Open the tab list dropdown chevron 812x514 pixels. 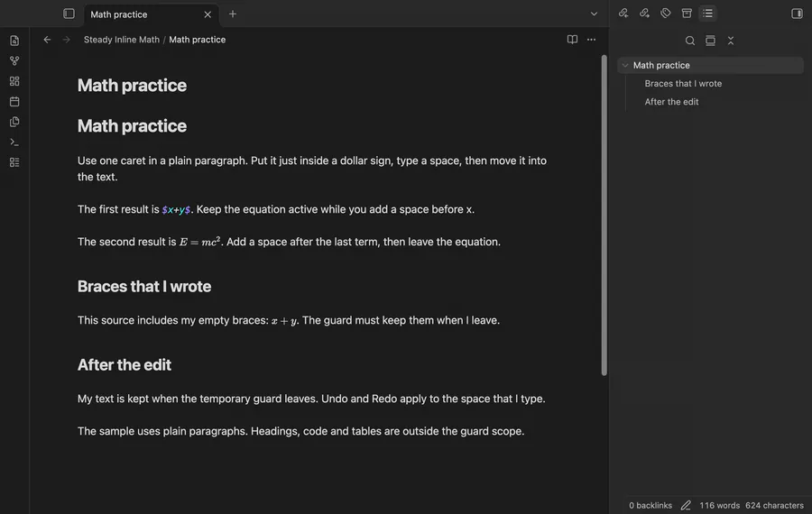(x=594, y=14)
